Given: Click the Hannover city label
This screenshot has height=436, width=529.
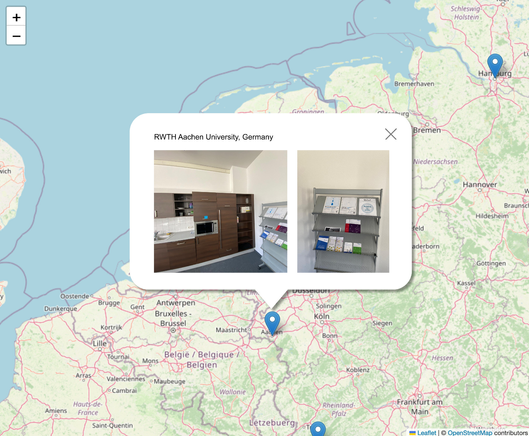Looking at the screenshot, I should pos(480,185).
